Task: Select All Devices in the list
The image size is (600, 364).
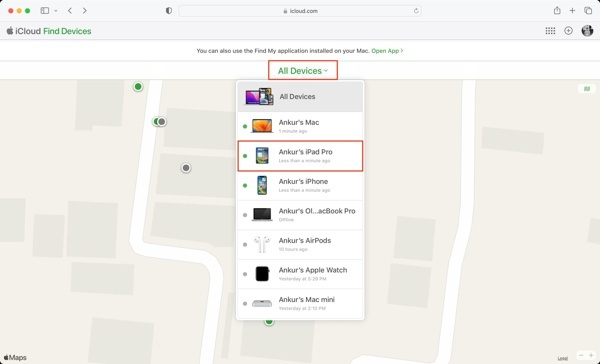Action: (300, 96)
